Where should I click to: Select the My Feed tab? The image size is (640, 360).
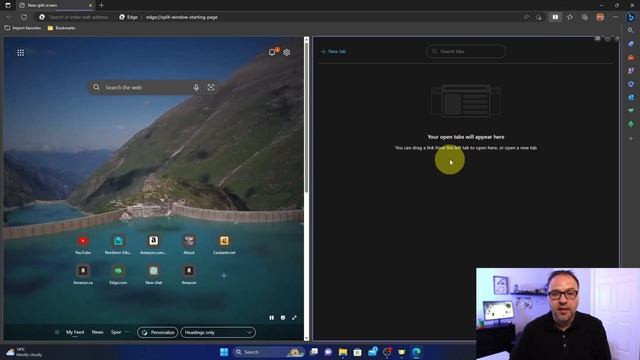(x=75, y=332)
